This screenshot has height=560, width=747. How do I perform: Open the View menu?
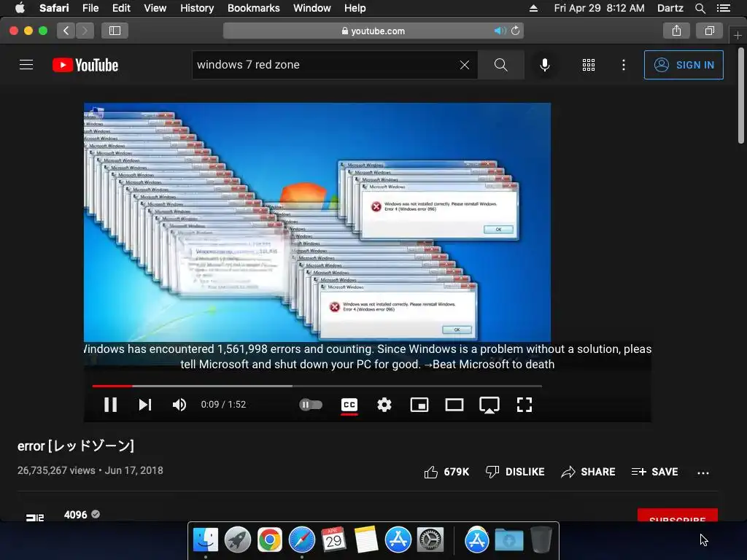tap(155, 8)
